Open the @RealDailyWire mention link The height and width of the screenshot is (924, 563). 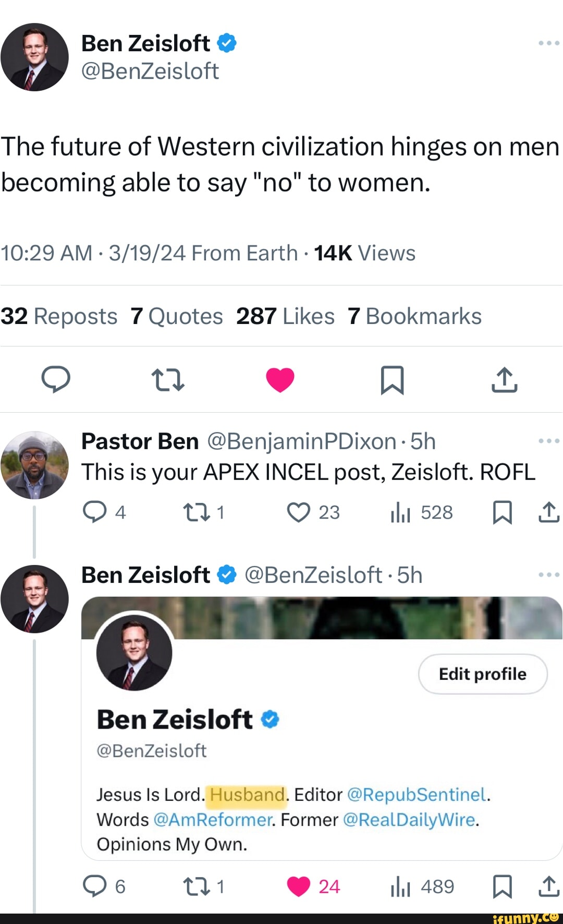pos(409,820)
